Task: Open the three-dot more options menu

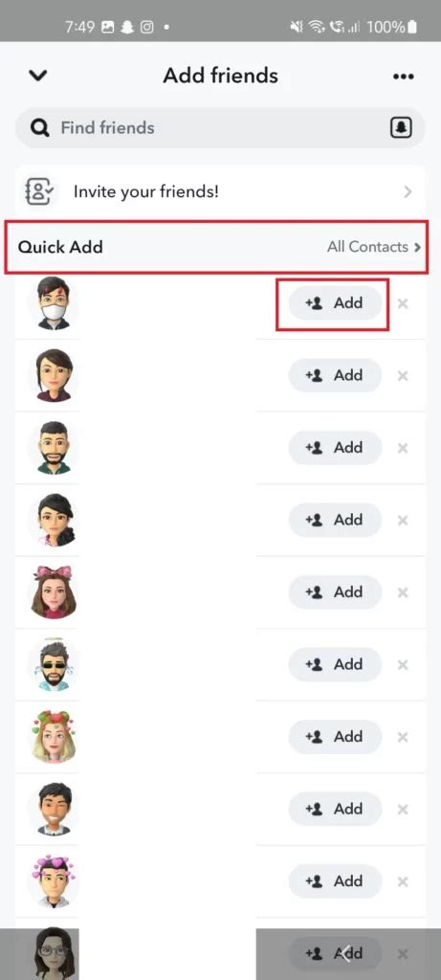Action: pos(403,77)
